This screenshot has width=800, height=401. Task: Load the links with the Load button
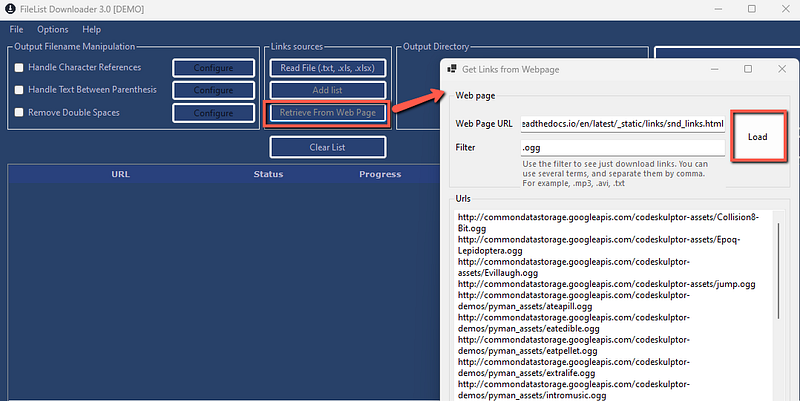[x=758, y=137]
